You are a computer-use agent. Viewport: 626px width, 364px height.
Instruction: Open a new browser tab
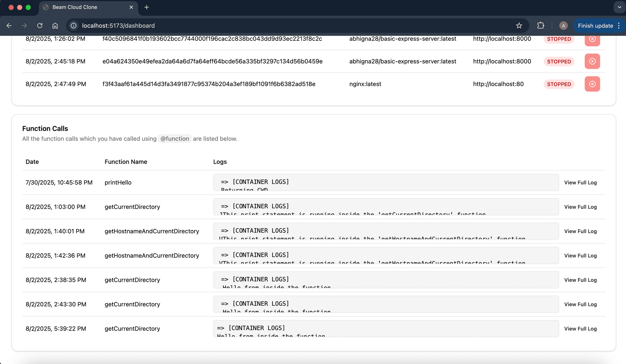[146, 7]
